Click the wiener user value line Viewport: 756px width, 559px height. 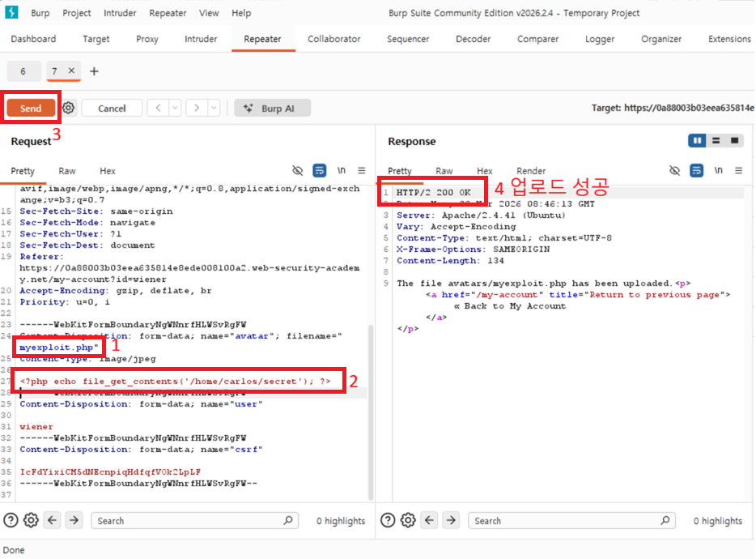point(36,427)
